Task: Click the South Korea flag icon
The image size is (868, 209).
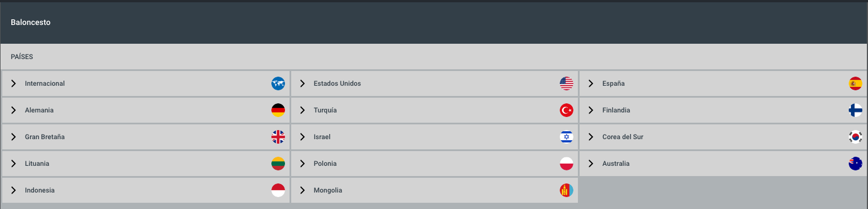Action: tap(856, 137)
